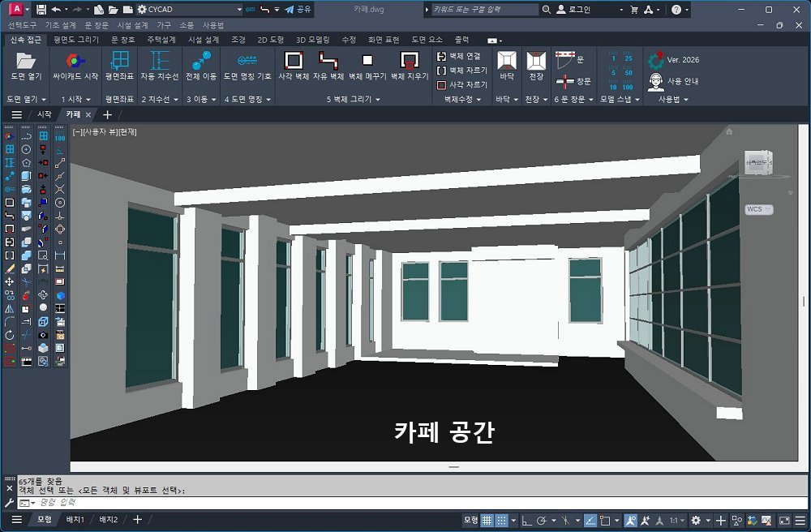Click the 도면 열기 folder icon
Image resolution: width=811 pixels, height=532 pixels.
[26, 62]
